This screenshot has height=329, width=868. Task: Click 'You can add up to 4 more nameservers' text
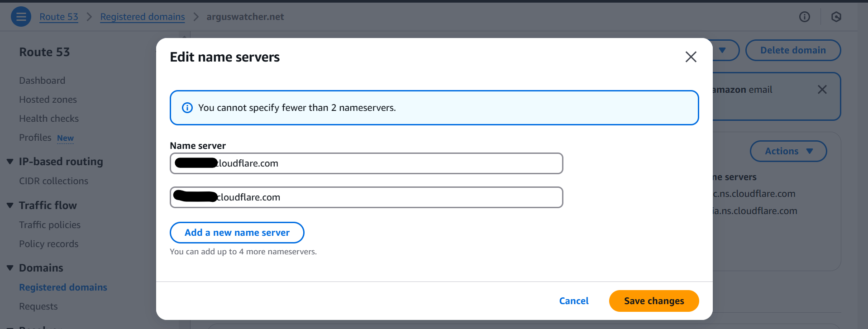243,252
